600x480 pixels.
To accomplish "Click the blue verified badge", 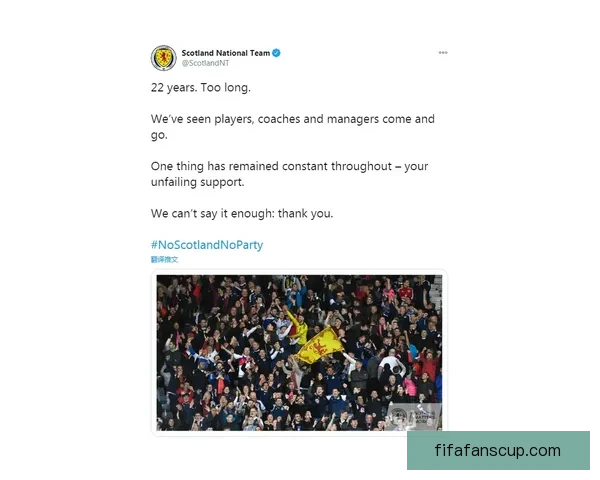I will (276, 53).
